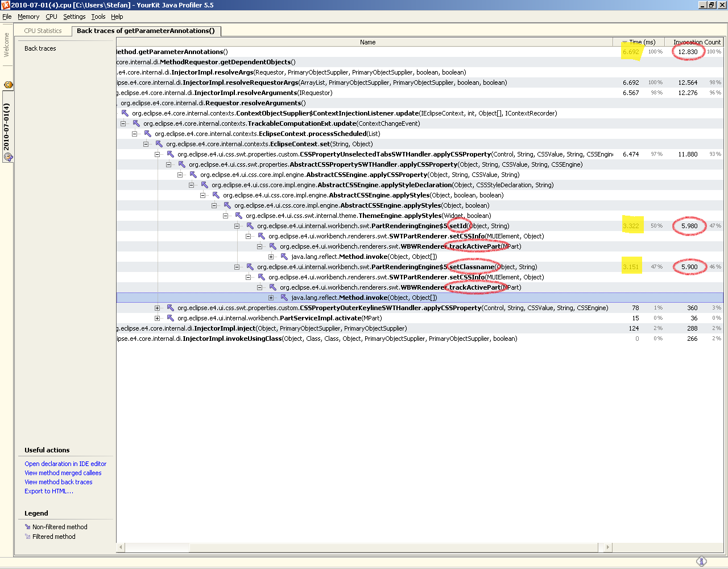Click the Filtered method legend arrow icon

27,537
